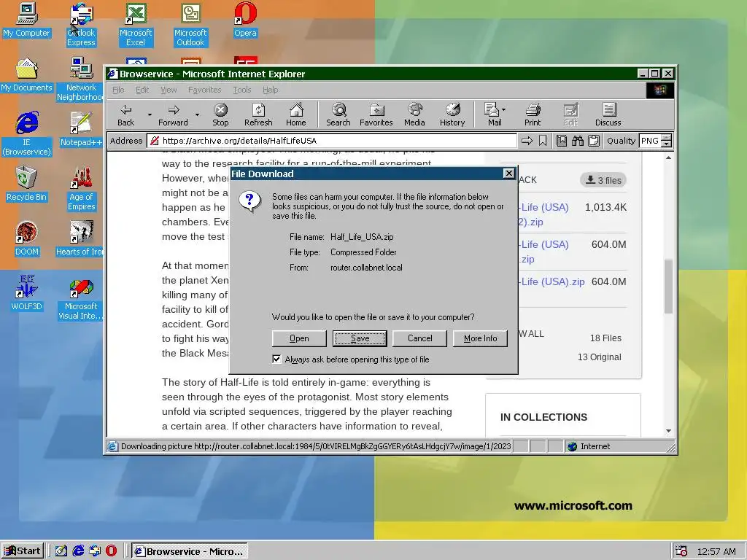Open Back button history dropdown arrow

point(150,114)
